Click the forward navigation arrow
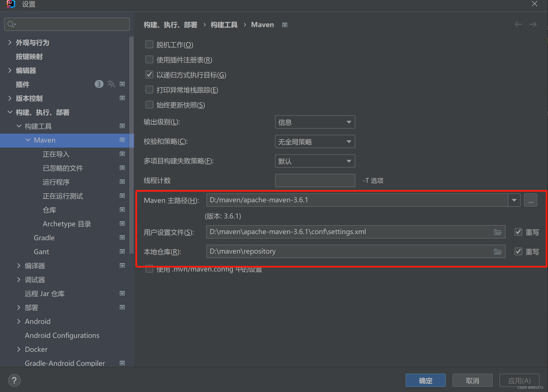548x392 pixels. pyautogui.click(x=533, y=25)
